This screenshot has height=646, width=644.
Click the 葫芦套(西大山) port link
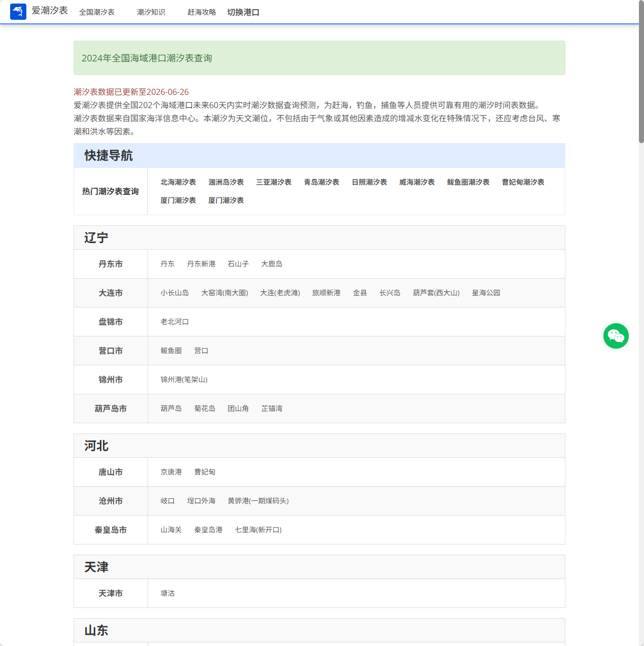[437, 293]
